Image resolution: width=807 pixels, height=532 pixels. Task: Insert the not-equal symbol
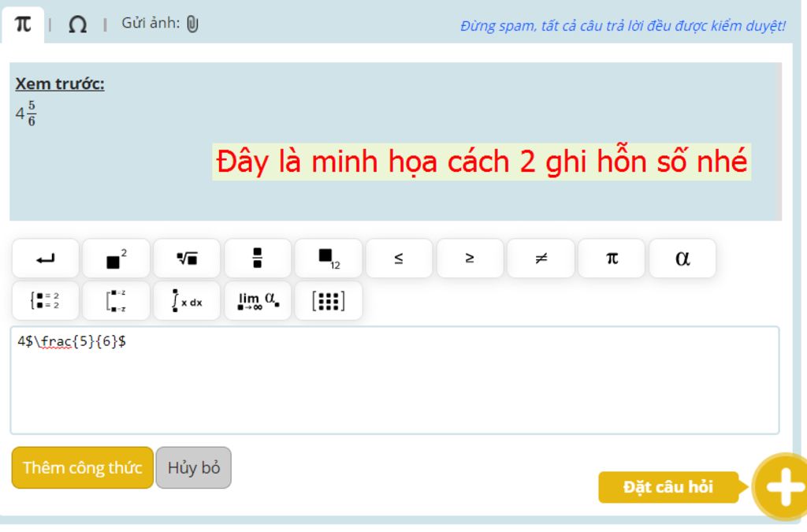541,259
